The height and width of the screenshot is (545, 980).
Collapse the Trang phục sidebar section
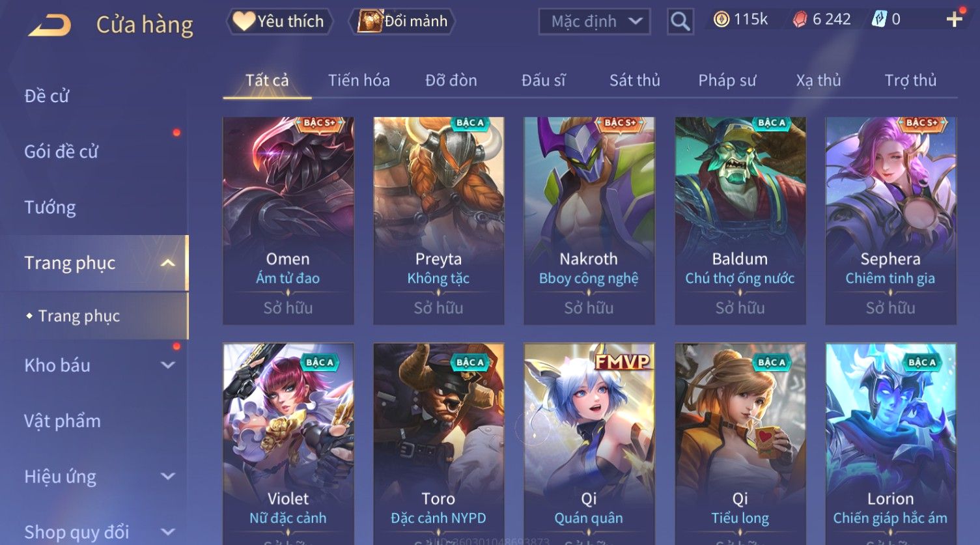(168, 263)
